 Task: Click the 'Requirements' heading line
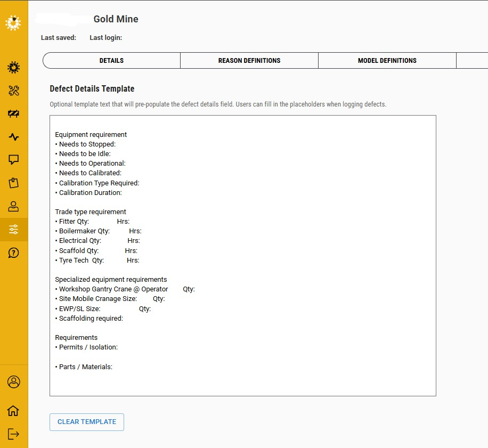76,338
